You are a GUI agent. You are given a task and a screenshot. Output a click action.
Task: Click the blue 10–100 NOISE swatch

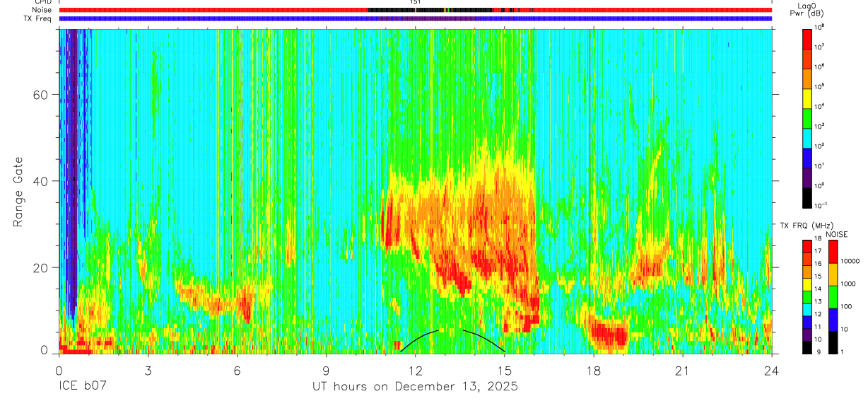(833, 320)
